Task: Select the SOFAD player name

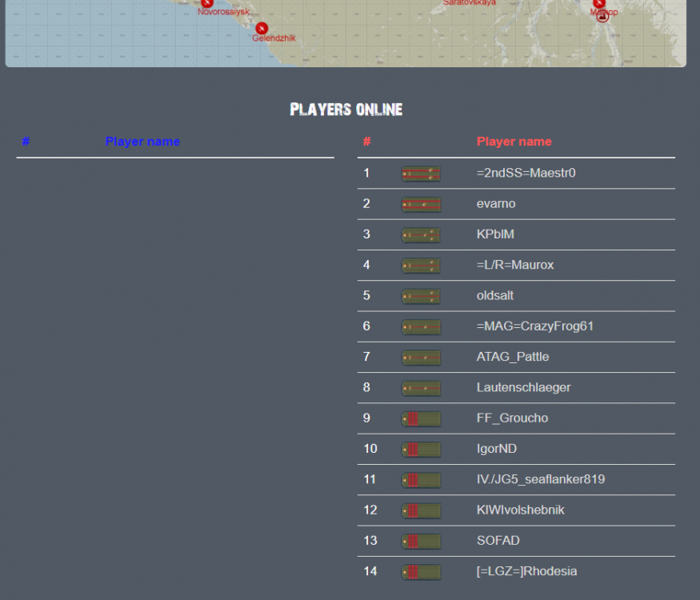Action: coord(498,540)
